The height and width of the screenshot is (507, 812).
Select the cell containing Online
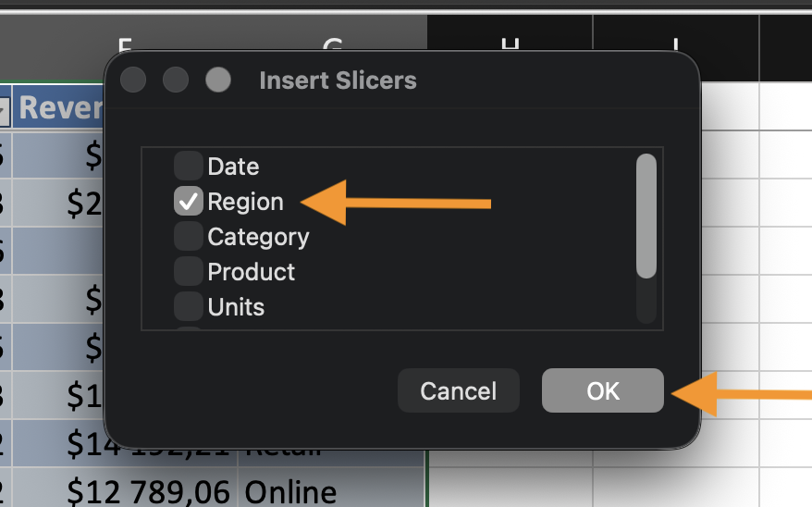pos(290,491)
